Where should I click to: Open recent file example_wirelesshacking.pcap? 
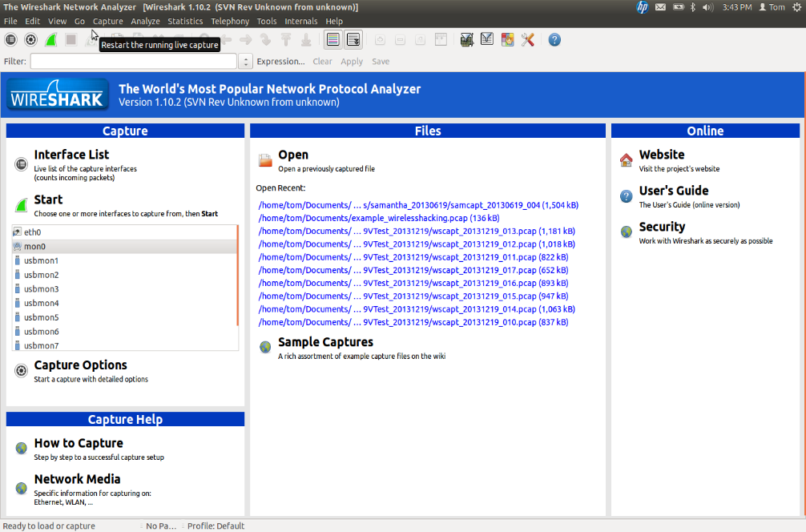379,218
